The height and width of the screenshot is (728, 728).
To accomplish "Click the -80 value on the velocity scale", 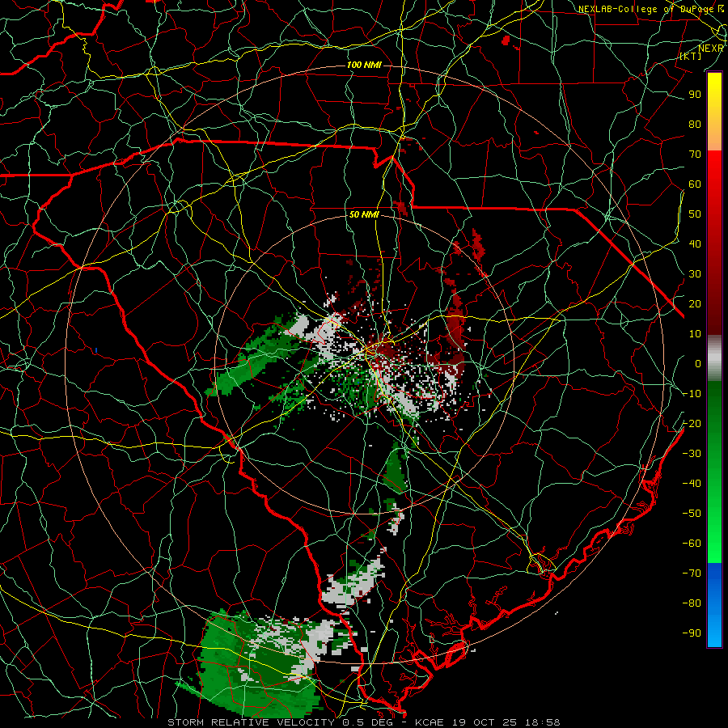I will (692, 603).
